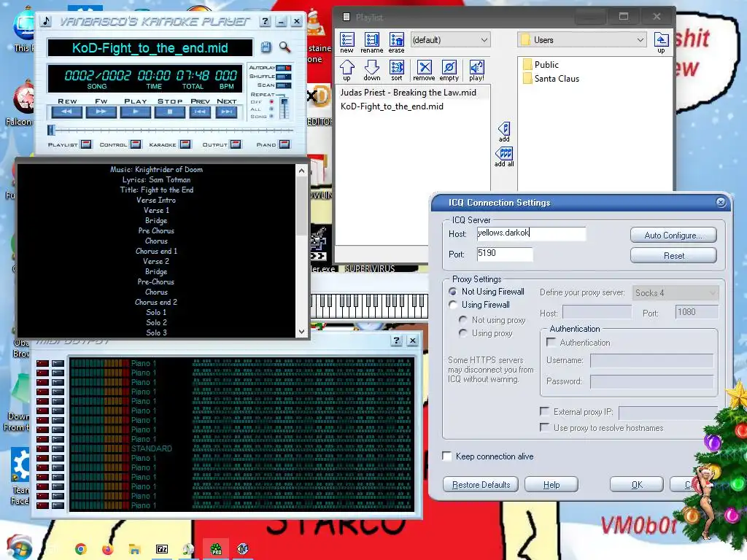747x560 pixels.
Task: Select KoD-Fight_to_the_end.mid in the playlist
Action: pos(392,106)
